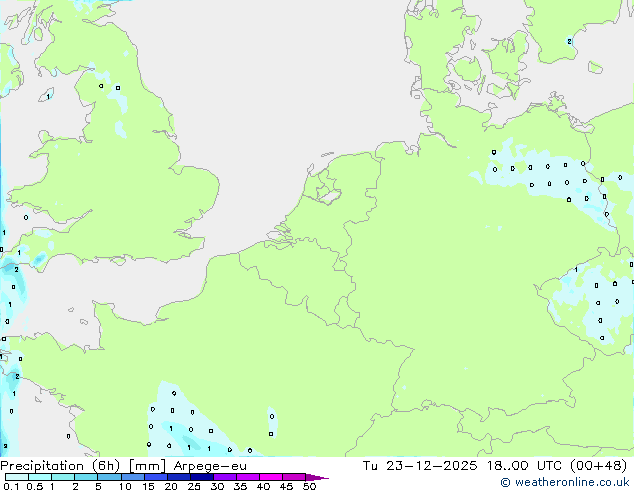This screenshot has height=490, width=634.
Task: Click the '50' legend scale label
Action: point(309,486)
